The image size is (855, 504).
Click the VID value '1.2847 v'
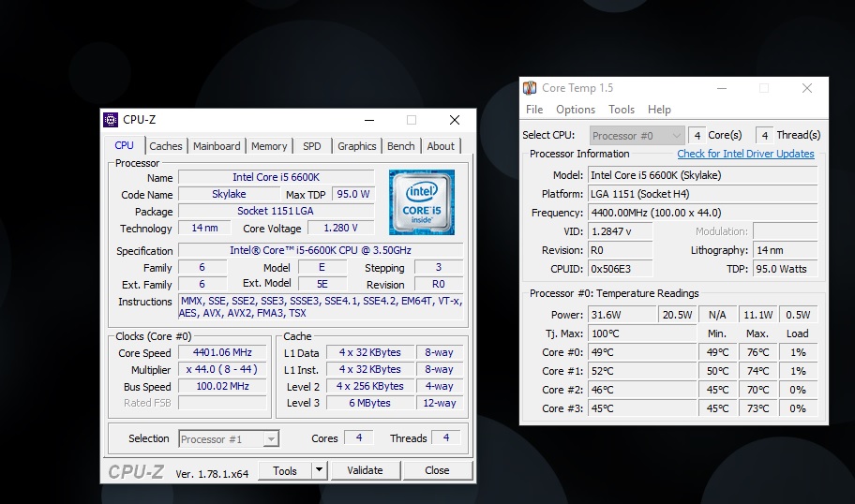pos(620,231)
